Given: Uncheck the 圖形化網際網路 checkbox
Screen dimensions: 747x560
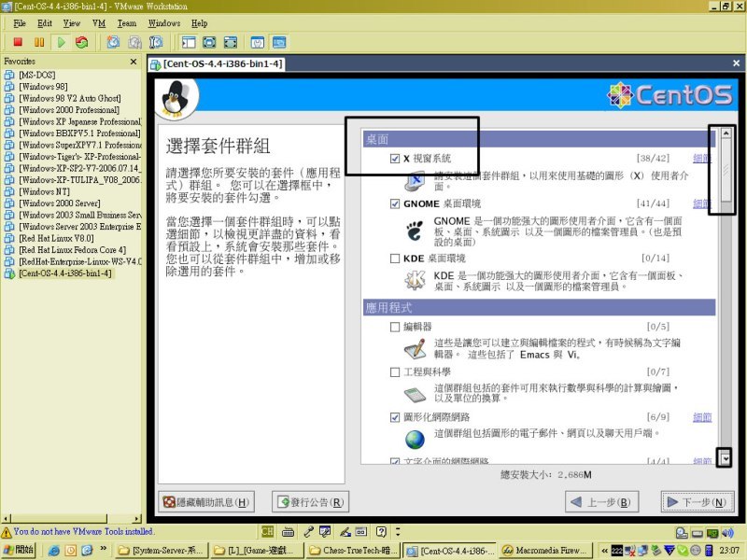Looking at the screenshot, I should (x=394, y=417).
